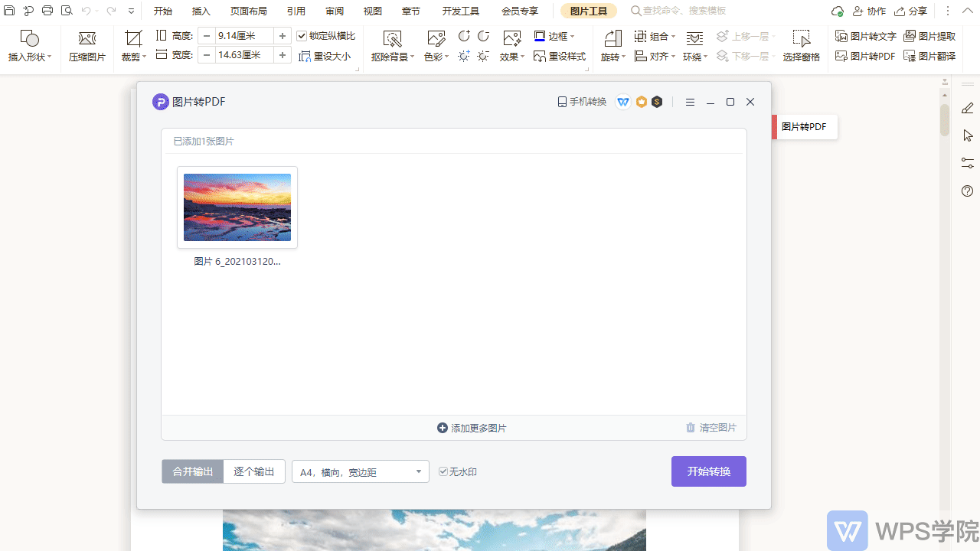Click the decrease brightness sun icon
Viewport: 980px width, 551px height.
(483, 57)
